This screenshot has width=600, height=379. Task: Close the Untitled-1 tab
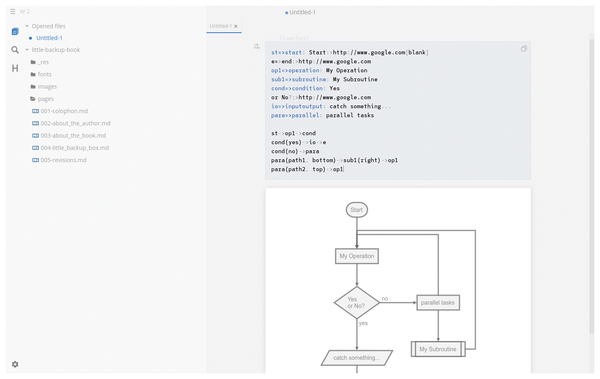pyautogui.click(x=236, y=26)
